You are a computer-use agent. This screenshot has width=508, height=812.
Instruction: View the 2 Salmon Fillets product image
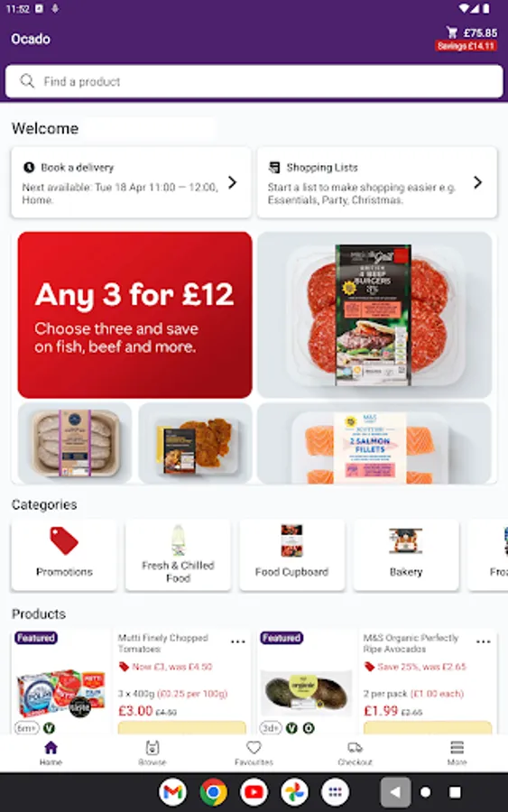pos(374,443)
